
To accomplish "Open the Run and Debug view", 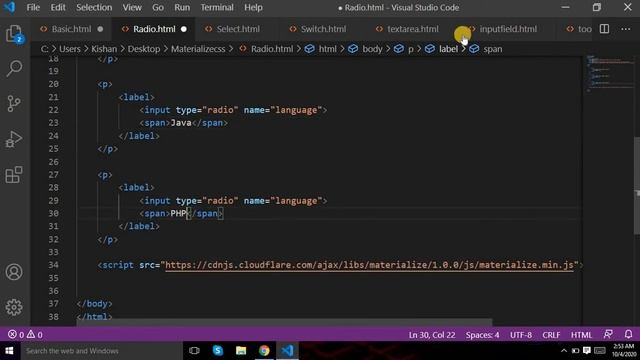I will (x=14, y=139).
